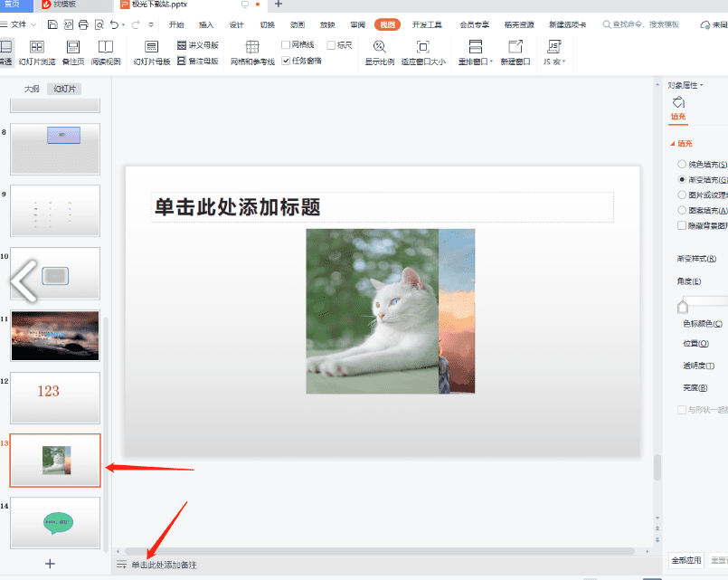Switch to the 大纲 outline tab
This screenshot has width=728, height=580.
(33, 89)
